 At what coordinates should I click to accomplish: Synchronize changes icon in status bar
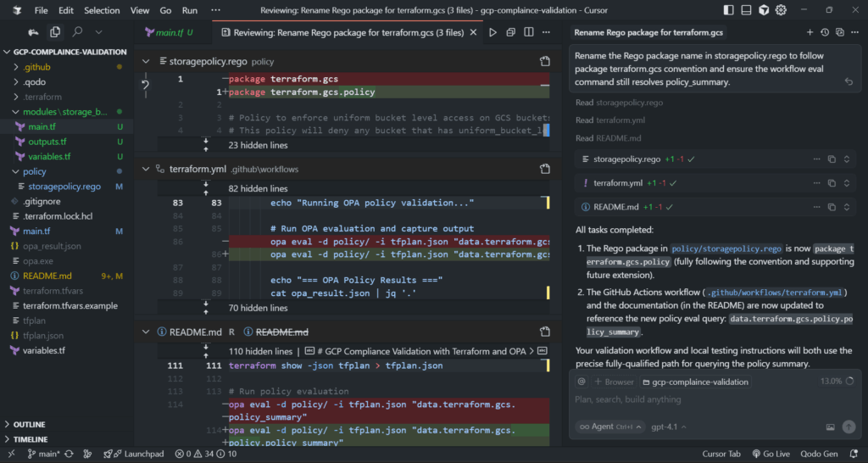click(69, 455)
